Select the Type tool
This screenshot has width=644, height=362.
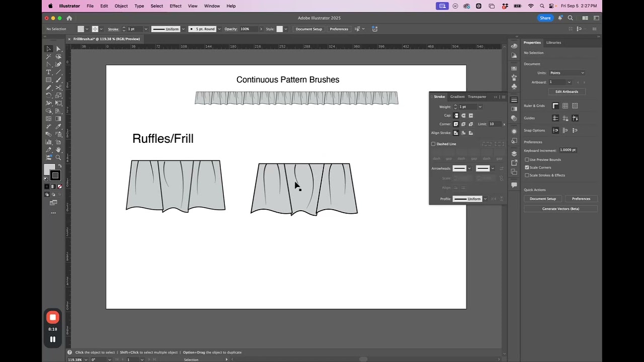point(49,72)
